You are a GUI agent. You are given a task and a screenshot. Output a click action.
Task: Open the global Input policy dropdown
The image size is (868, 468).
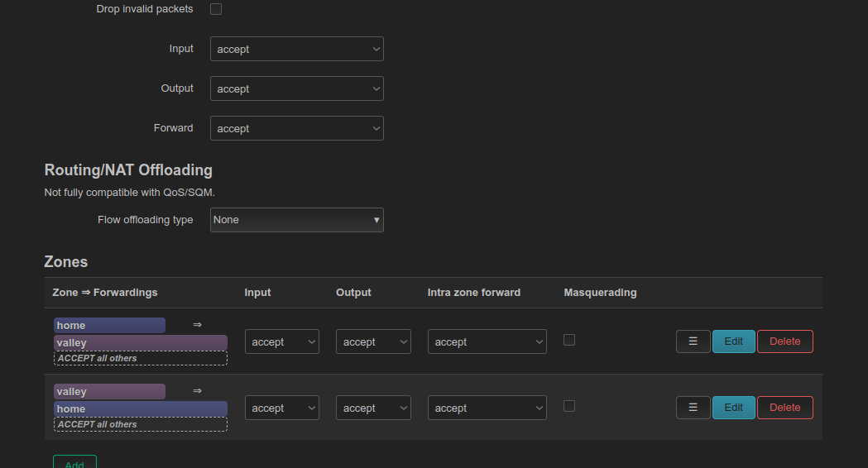[297, 49]
